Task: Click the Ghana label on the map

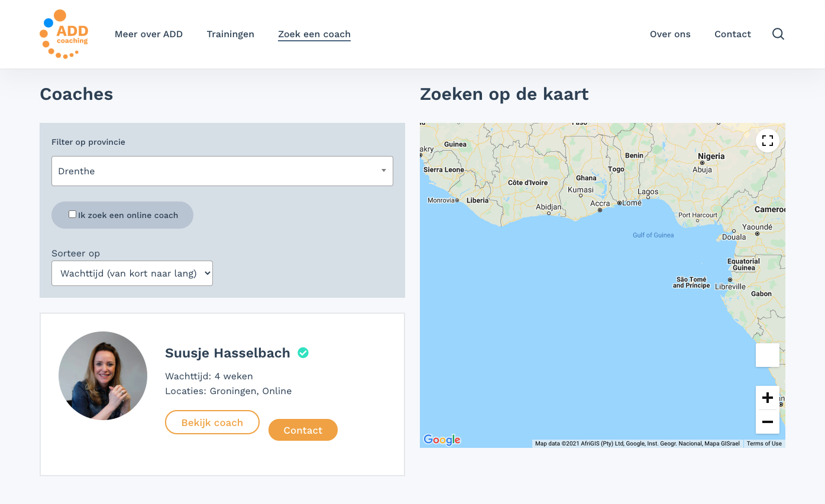Action: tap(586, 178)
